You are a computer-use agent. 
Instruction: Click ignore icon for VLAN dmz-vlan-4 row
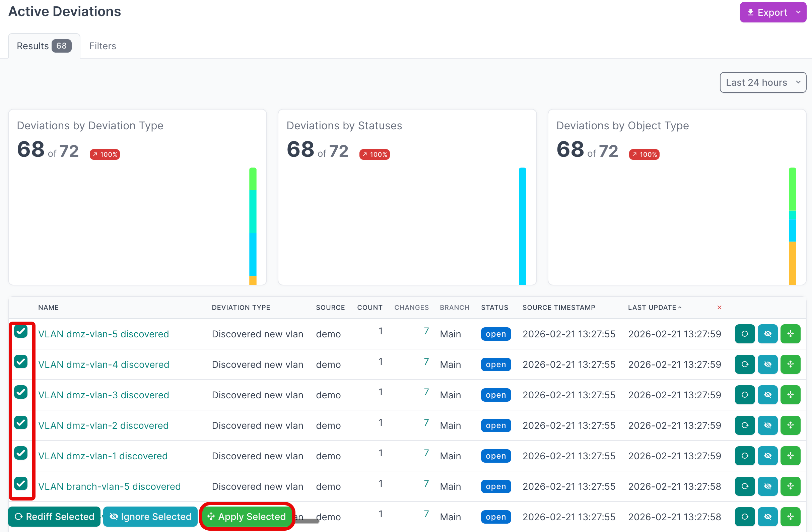(767, 364)
